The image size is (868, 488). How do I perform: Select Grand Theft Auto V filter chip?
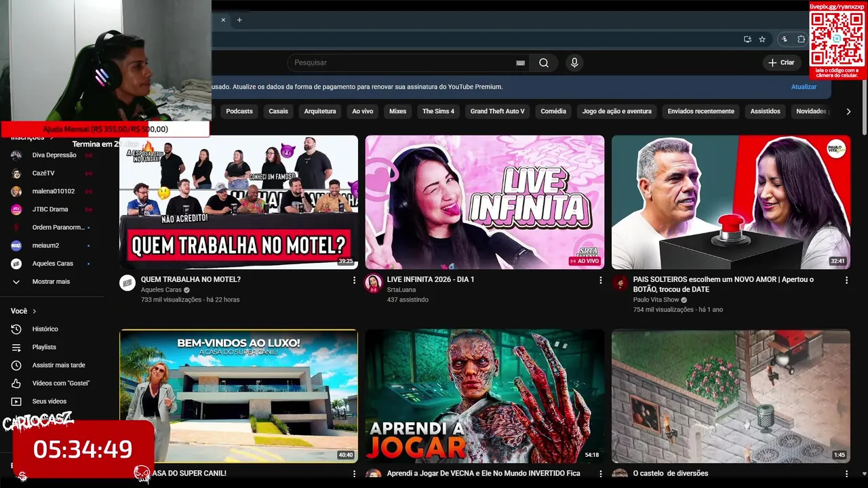(498, 111)
